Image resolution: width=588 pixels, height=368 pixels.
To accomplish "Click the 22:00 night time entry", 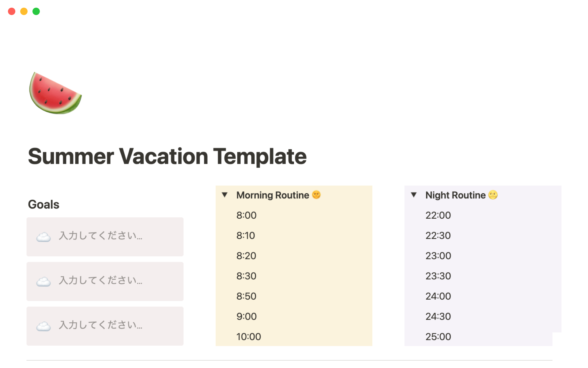I will pos(438,215).
